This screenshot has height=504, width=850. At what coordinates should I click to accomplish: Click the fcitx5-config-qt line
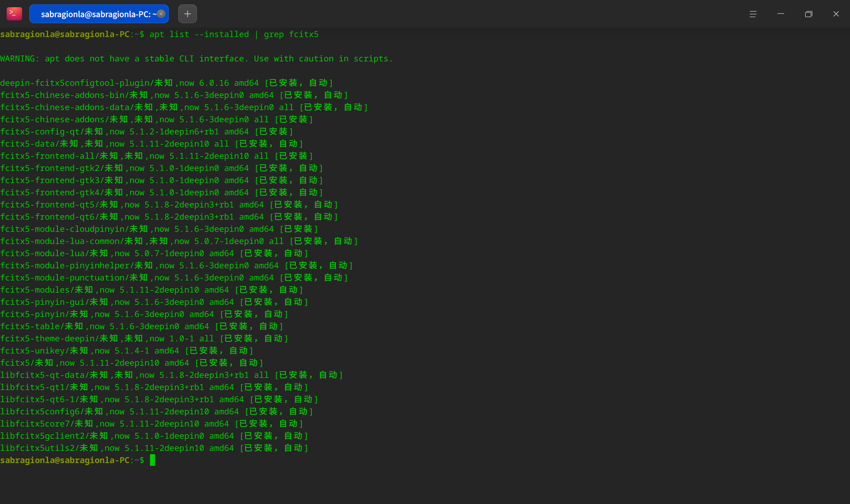(x=146, y=132)
